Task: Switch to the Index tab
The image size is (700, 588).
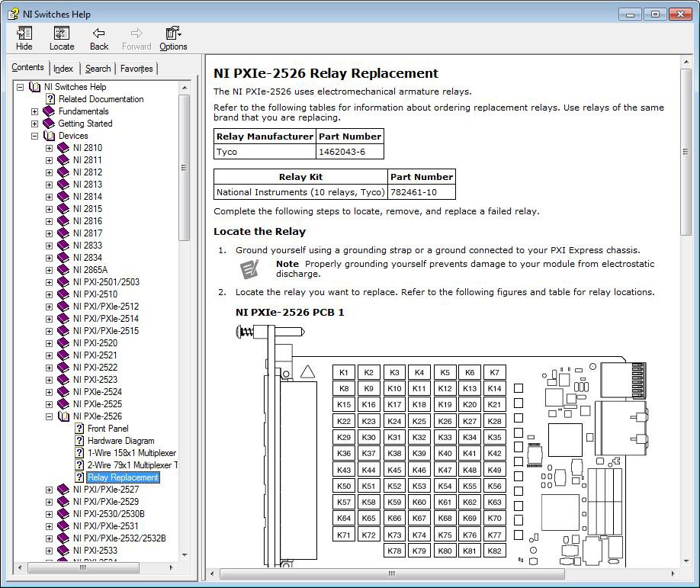Action: coord(63,68)
